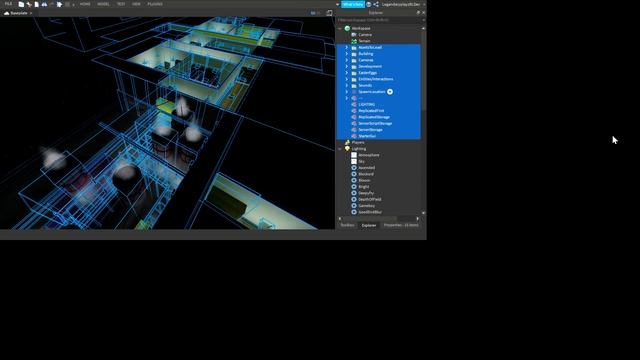Switch to the Toolbox panel tab
The height and width of the screenshot is (360, 640).
[347, 225]
